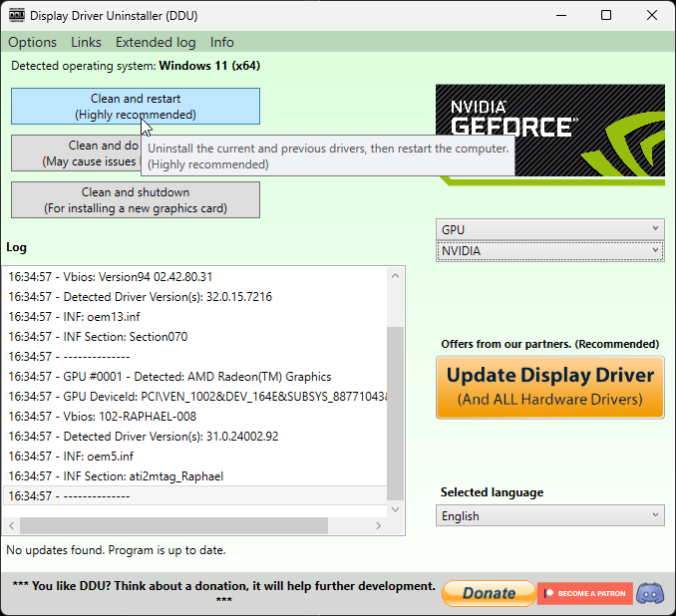This screenshot has height=616, width=676.
Task: Open the Info menu
Action: tap(222, 42)
